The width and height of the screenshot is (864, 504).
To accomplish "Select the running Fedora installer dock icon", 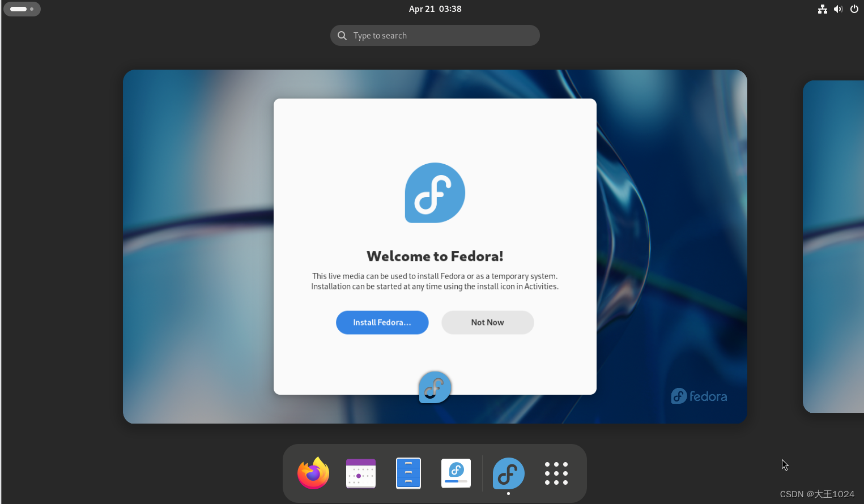I will click(508, 473).
